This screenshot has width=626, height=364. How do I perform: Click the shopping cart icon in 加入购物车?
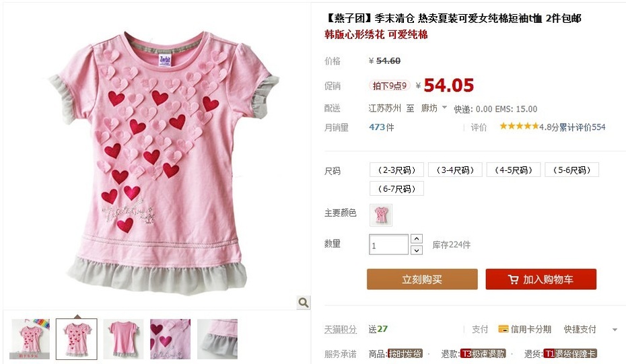pyautogui.click(x=513, y=279)
